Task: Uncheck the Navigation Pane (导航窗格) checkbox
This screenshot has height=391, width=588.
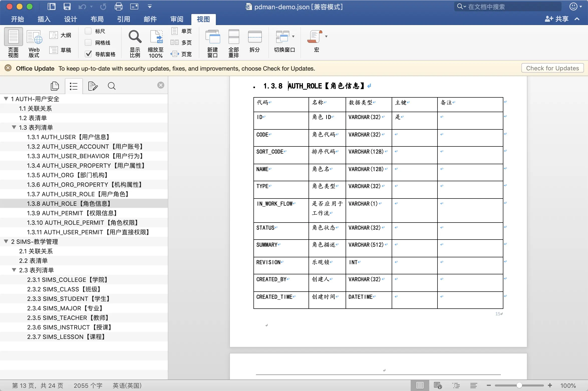Action: (x=88, y=54)
